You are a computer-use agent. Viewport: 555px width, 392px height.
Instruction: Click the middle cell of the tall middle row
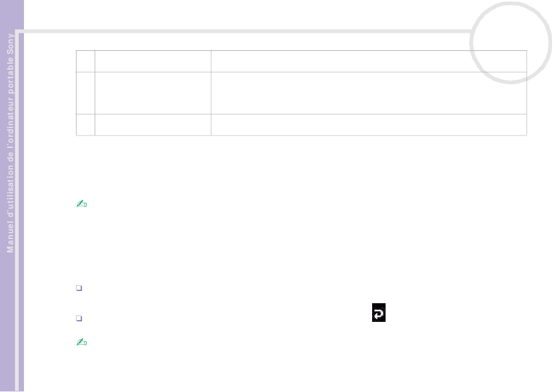153,93
